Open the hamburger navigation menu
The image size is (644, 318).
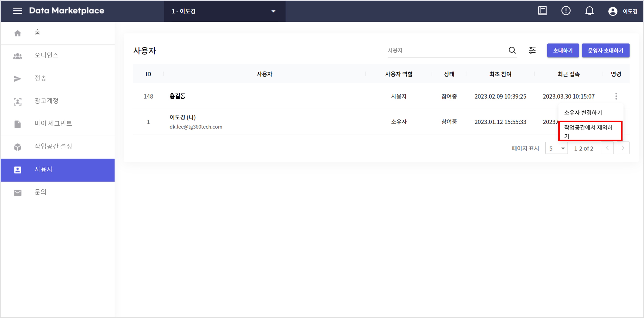(18, 11)
